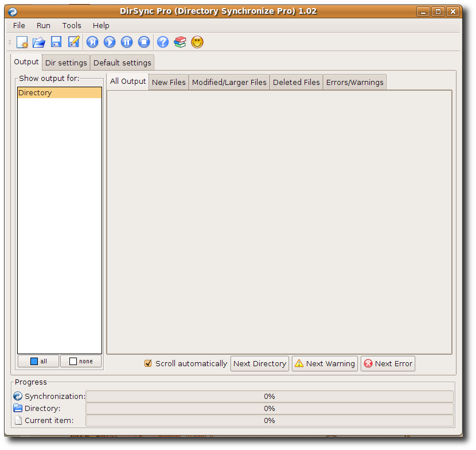Click the smiley face toolbar icon

pos(197,42)
